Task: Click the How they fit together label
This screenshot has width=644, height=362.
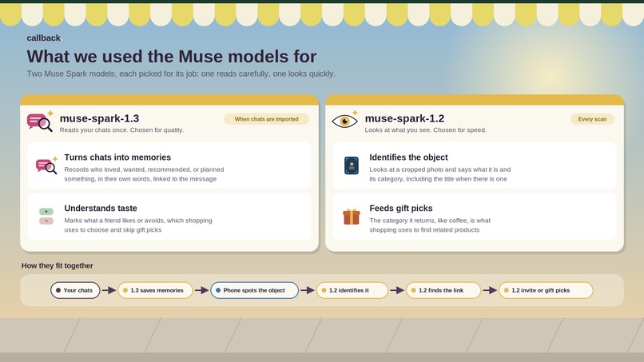Action: [x=57, y=265]
